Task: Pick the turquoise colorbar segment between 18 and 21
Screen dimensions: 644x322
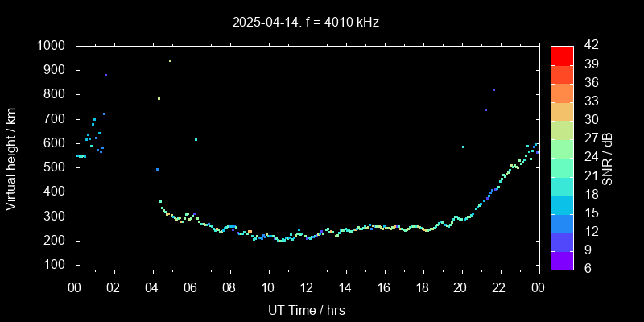Action: [562, 186]
